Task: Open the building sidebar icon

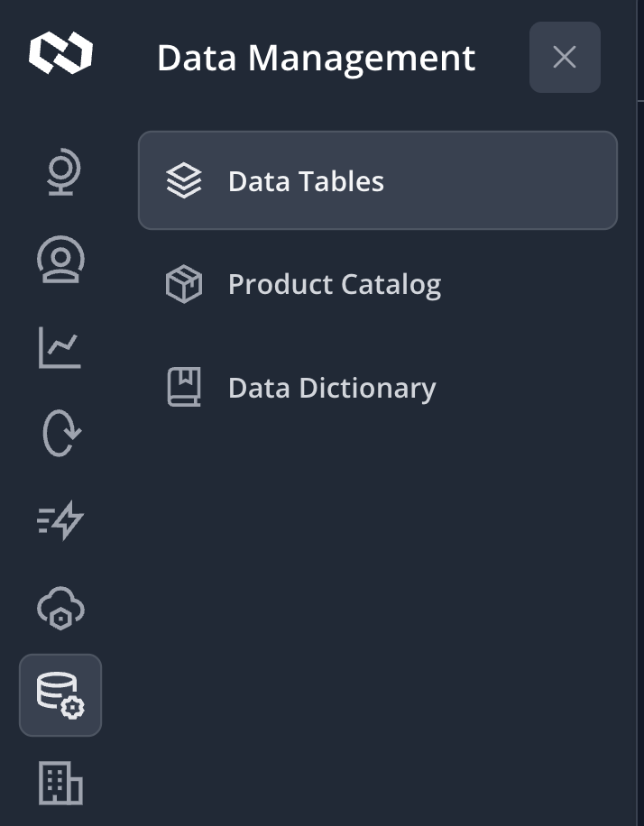Action: 60,782
